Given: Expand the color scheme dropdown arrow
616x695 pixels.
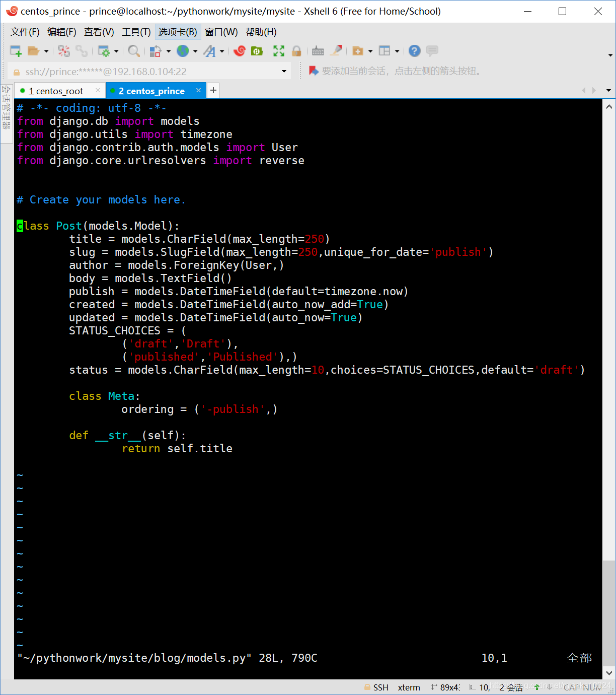Looking at the screenshot, I should coord(169,51).
